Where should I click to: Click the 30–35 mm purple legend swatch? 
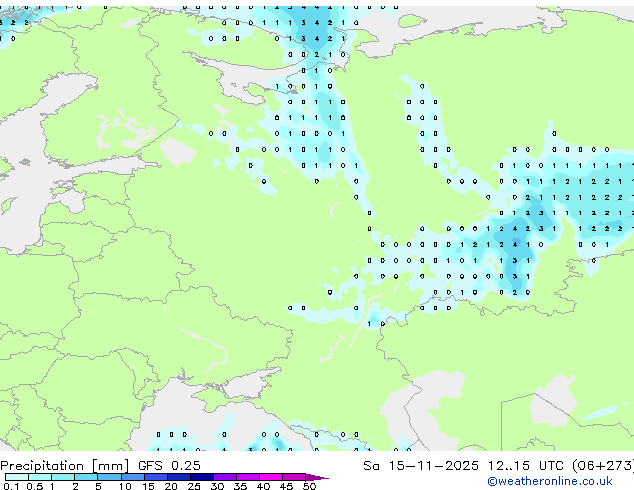(x=225, y=477)
